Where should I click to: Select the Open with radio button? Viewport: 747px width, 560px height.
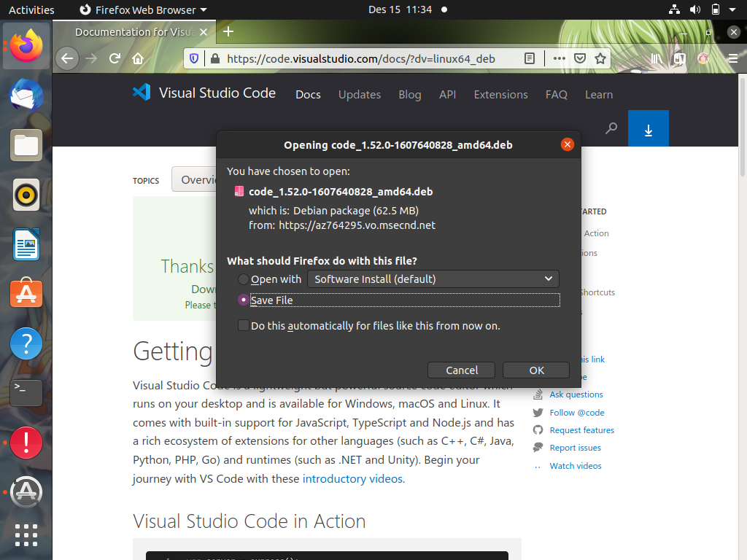pos(243,279)
